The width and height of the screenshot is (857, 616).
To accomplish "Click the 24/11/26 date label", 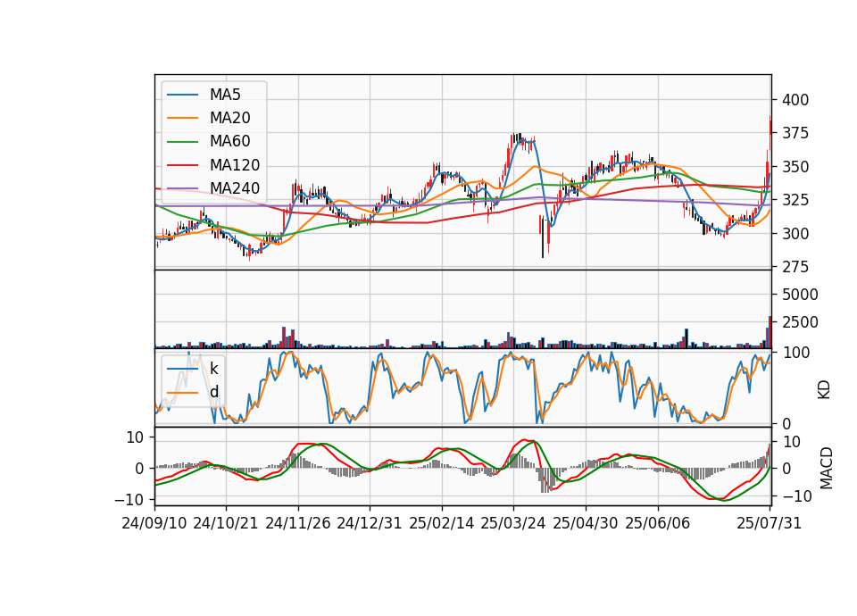I will click(298, 523).
